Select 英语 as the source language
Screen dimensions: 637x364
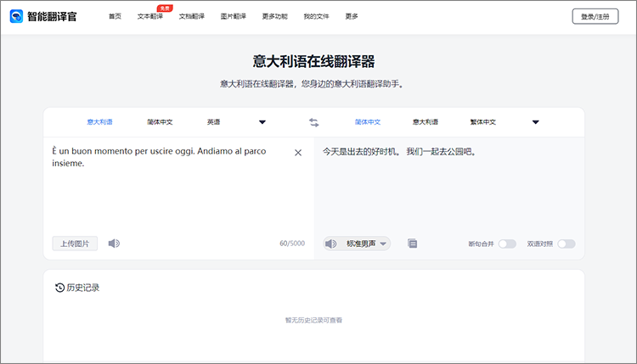[212, 122]
